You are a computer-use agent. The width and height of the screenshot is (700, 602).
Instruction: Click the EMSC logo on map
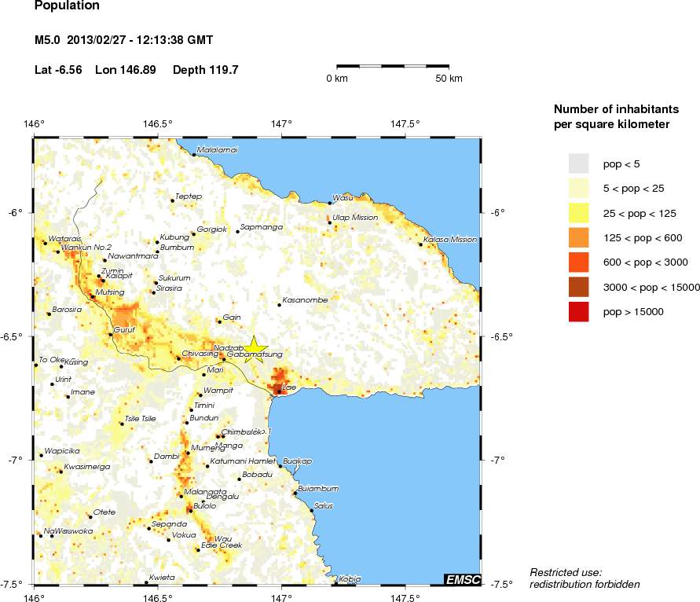[460, 579]
